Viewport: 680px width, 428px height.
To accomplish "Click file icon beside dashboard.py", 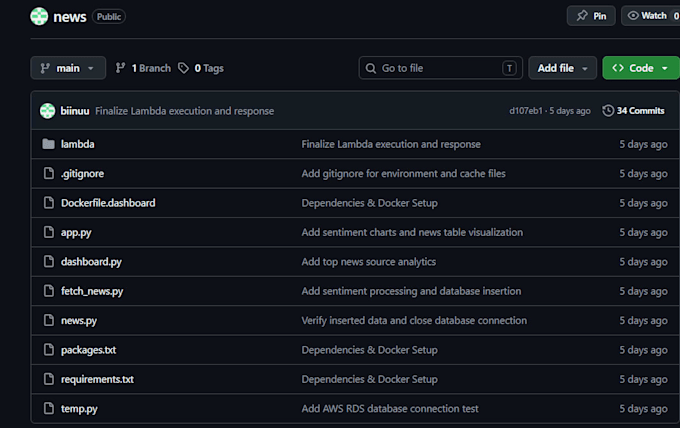I will (49, 261).
